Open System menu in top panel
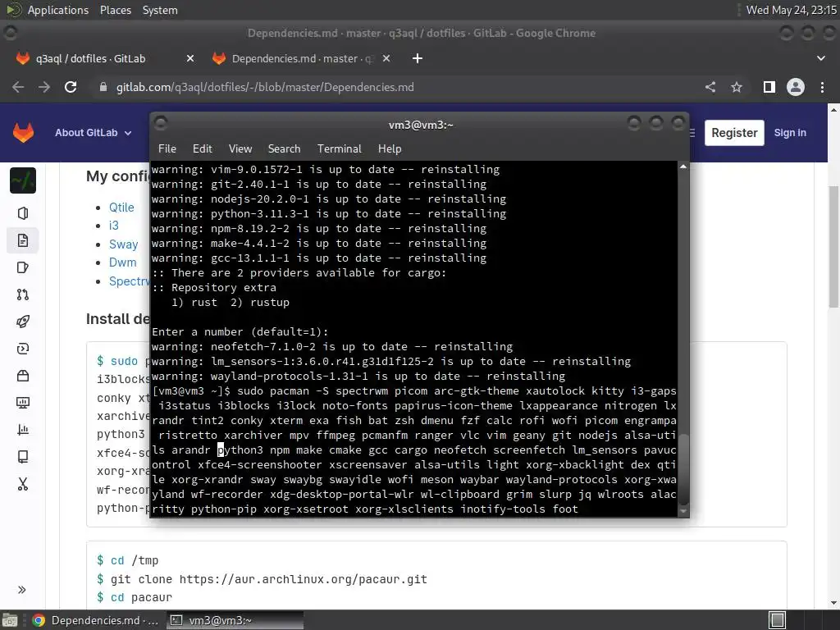Screen dimensions: 840x630 tap(160, 10)
